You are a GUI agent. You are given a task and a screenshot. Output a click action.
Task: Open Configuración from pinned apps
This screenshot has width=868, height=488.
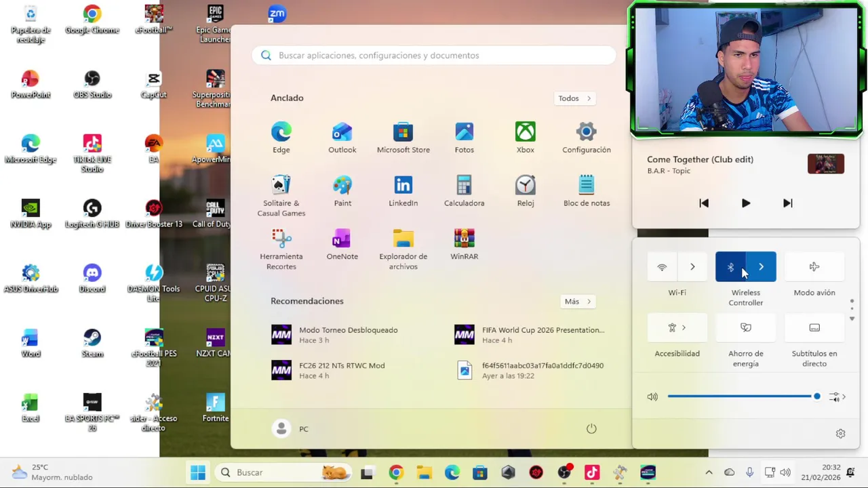pyautogui.click(x=587, y=138)
